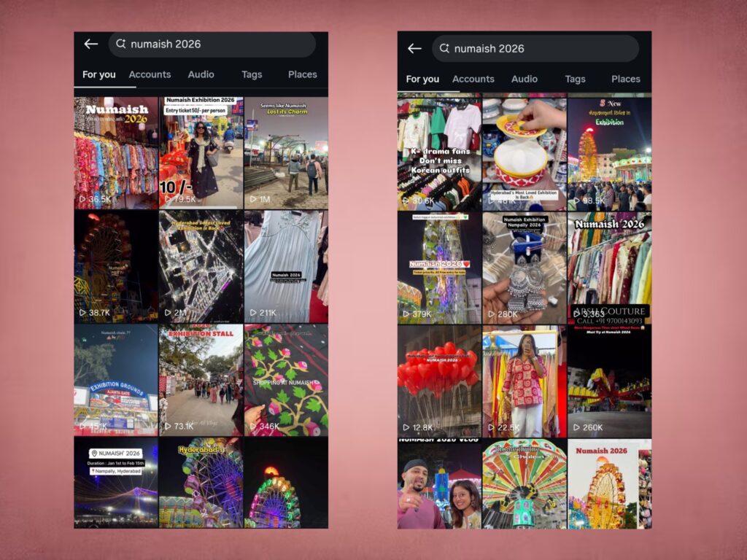The height and width of the screenshot is (560, 747).
Task: Tap the back arrow in the left phone screen
Action: 90,44
